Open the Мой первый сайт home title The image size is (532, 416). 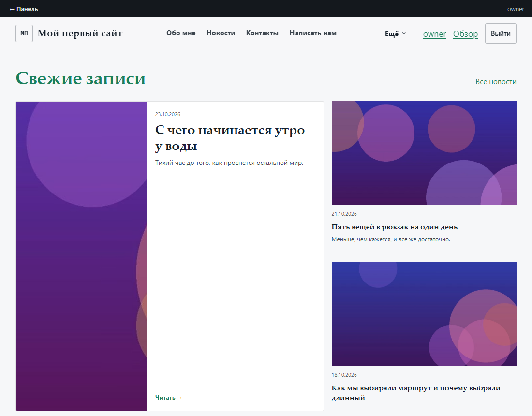[80, 33]
